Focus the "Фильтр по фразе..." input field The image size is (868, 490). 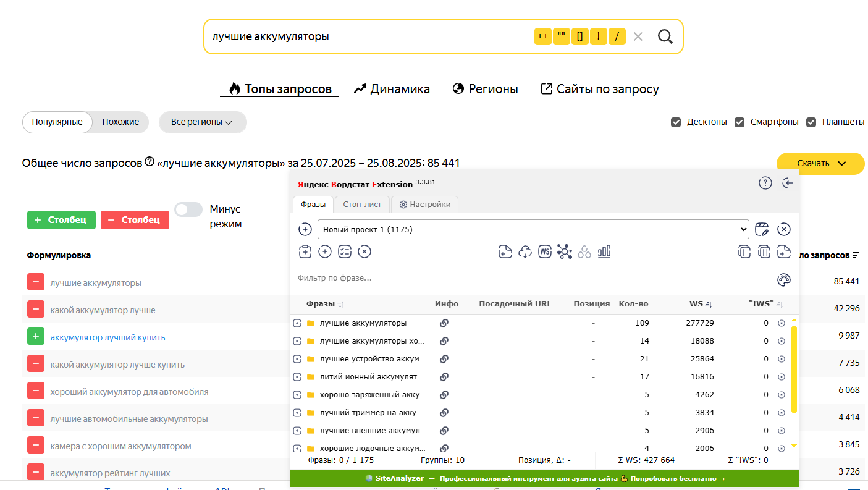pos(527,278)
